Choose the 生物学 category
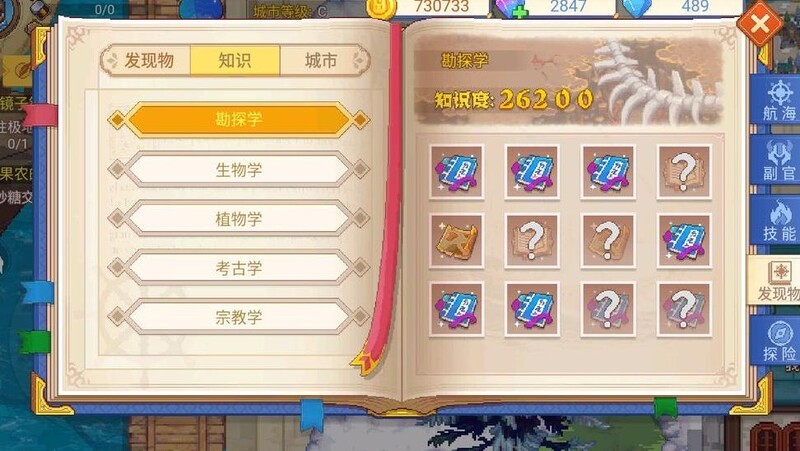Viewport: 800px width, 451px height. (x=238, y=169)
